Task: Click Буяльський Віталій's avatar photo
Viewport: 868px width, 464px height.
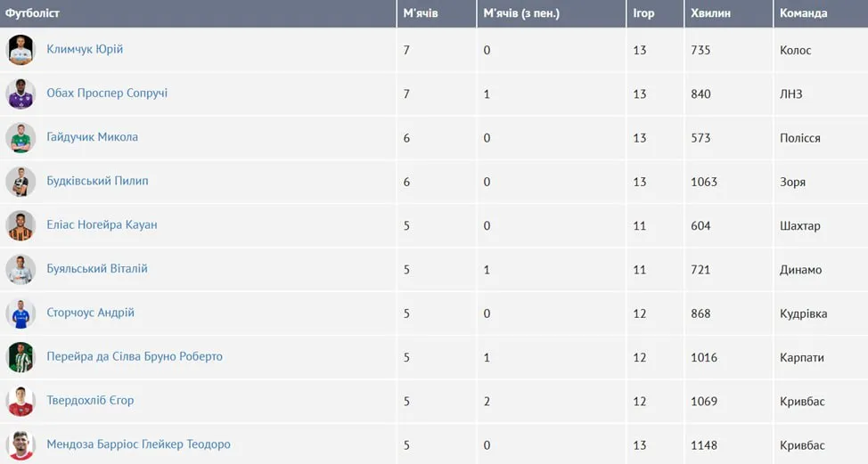Action: [20, 269]
